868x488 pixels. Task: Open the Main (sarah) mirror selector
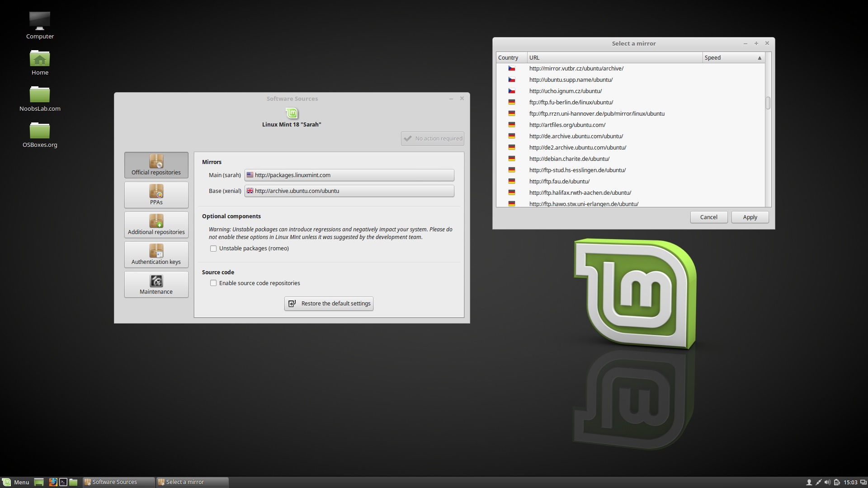[x=349, y=175]
